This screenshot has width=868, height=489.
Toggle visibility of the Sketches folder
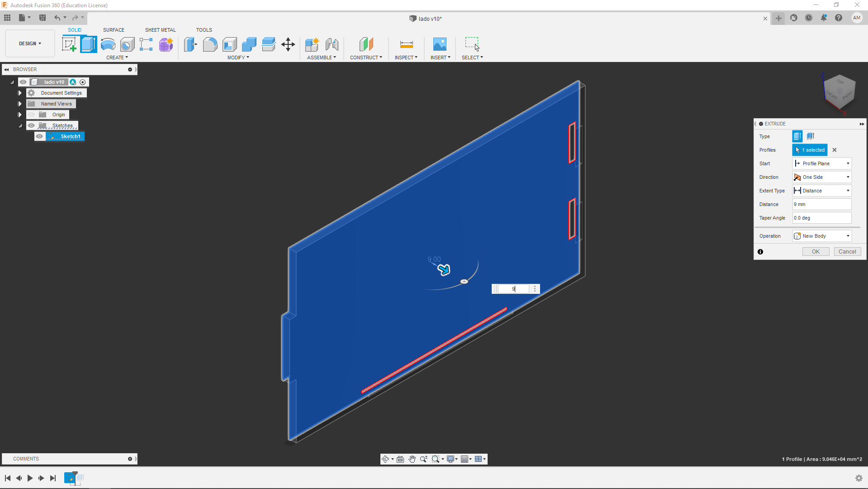(31, 125)
